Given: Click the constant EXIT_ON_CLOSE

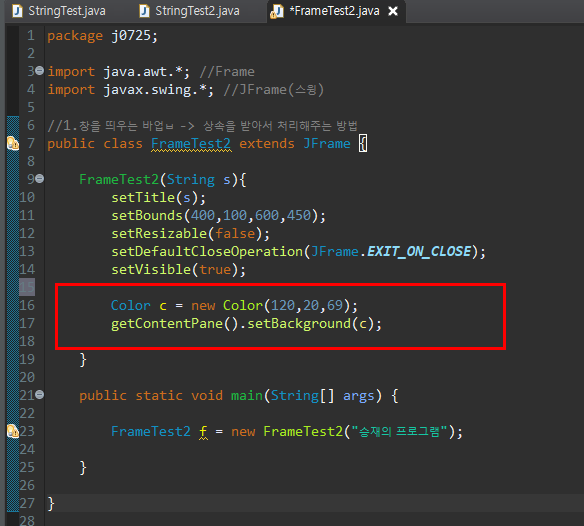Looking at the screenshot, I should [x=419, y=252].
